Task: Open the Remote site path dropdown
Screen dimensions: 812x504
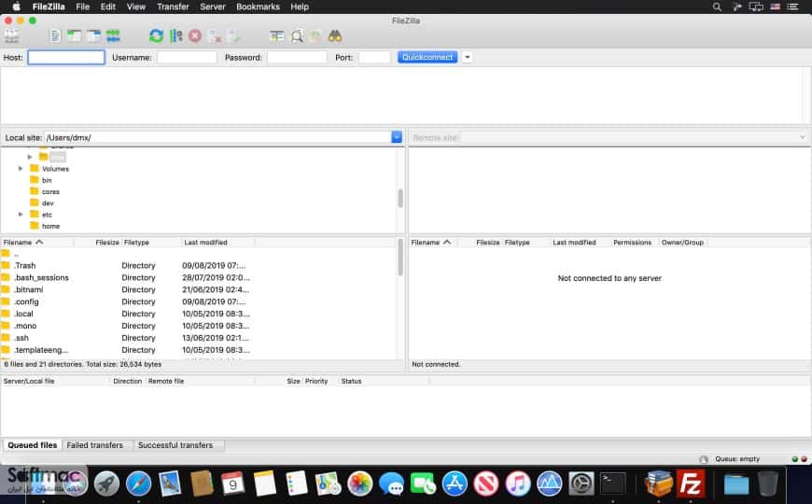Action: 802,137
